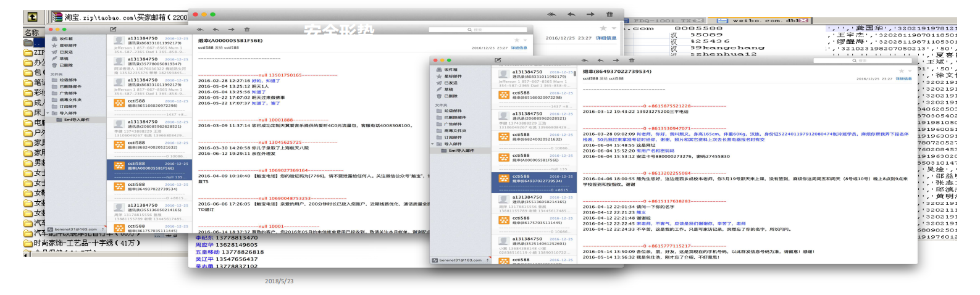Open 已删除 in the front mail window

451,96
